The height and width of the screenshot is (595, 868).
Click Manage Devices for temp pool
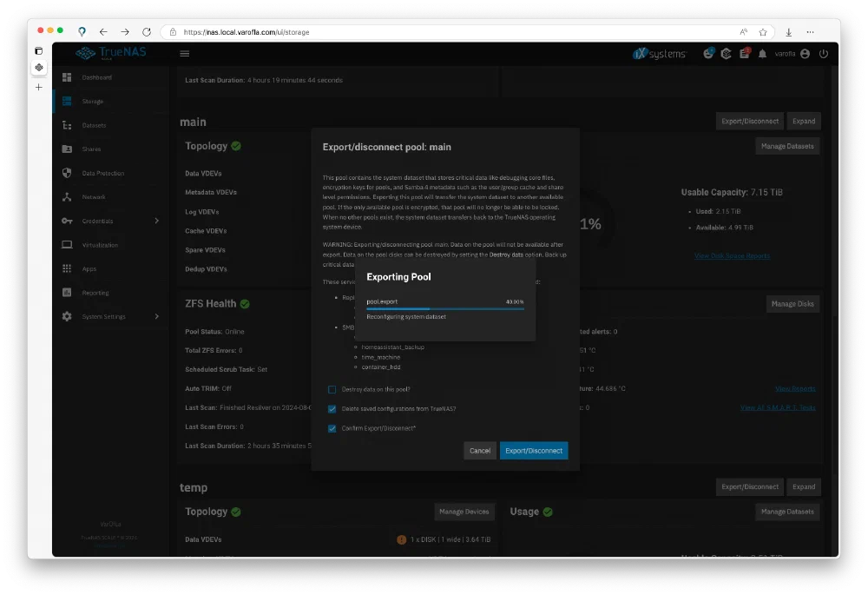pos(464,512)
